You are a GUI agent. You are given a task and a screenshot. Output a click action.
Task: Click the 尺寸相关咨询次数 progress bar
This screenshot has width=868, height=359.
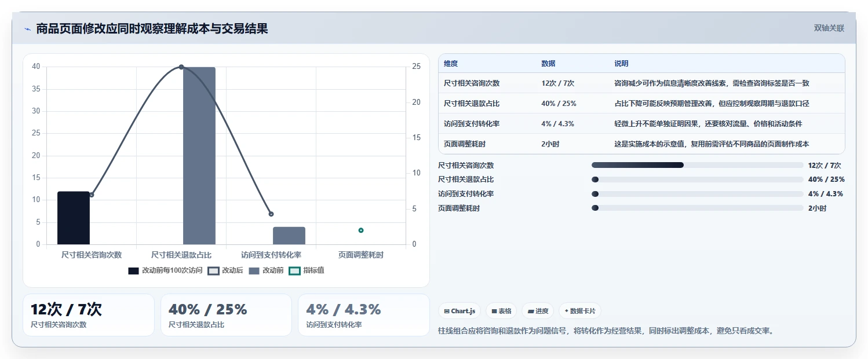tap(697, 165)
